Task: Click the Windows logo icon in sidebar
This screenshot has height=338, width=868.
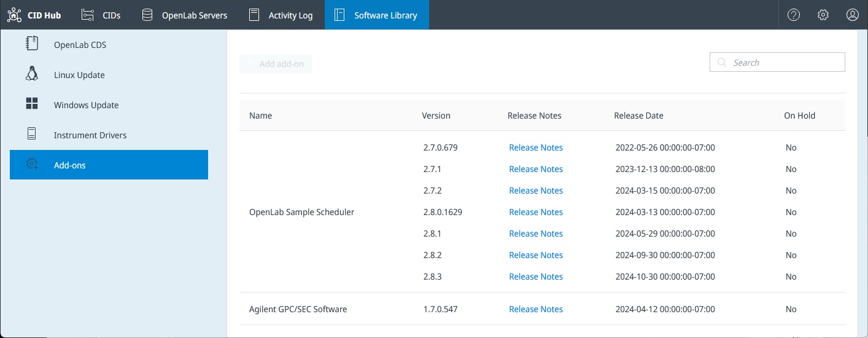Action: point(32,103)
